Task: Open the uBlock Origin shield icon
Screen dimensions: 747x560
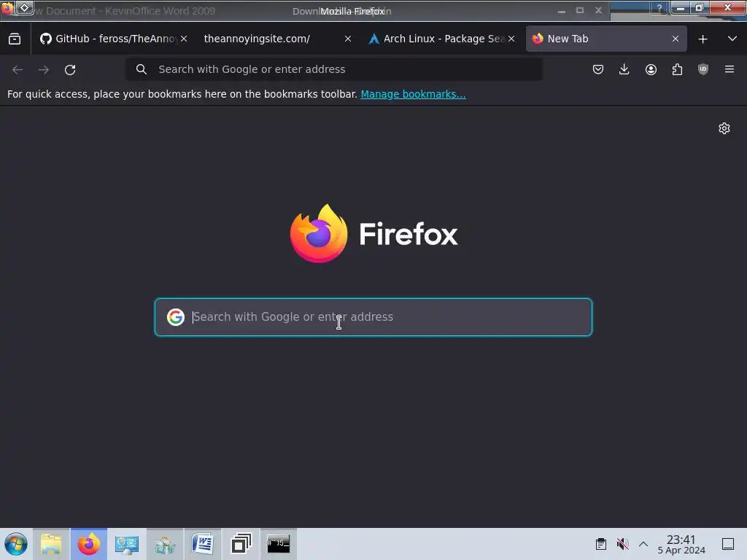Action: click(x=703, y=69)
